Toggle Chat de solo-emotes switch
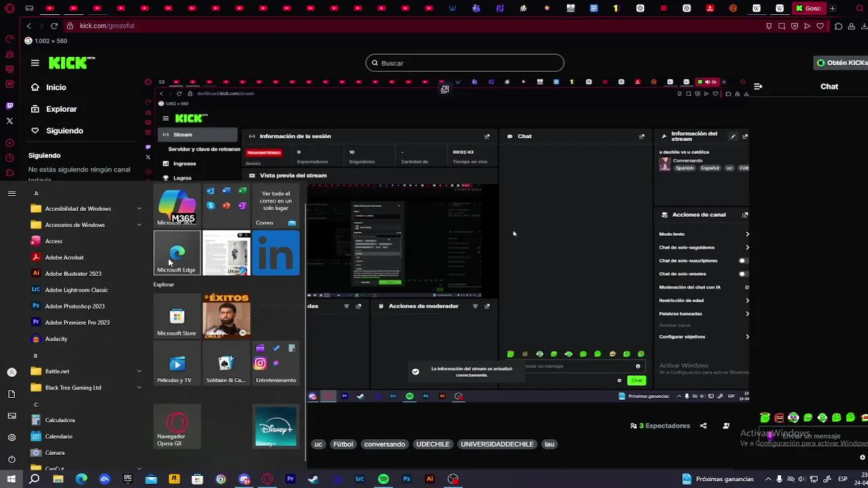Image resolution: width=868 pixels, height=488 pixels. (743, 274)
